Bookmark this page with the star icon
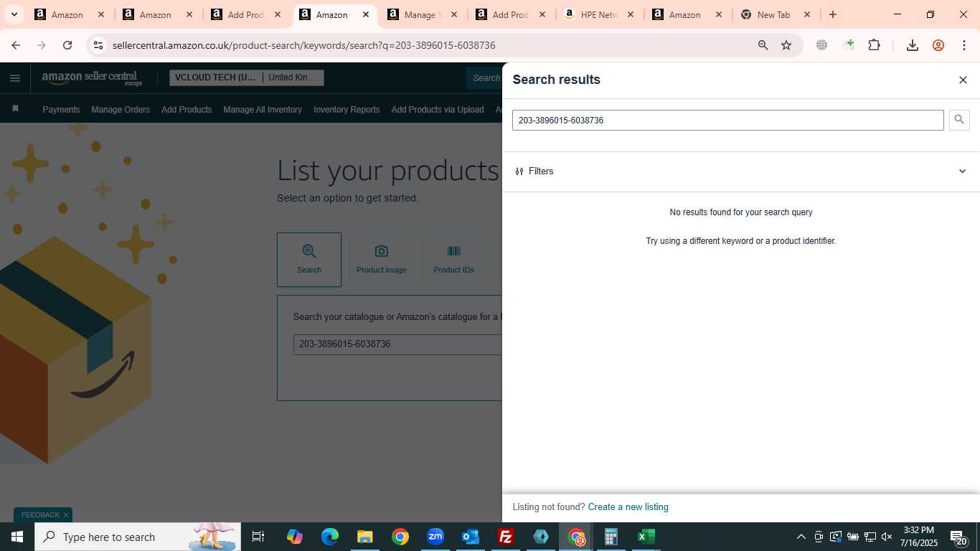Image resolution: width=980 pixels, height=551 pixels. click(x=786, y=45)
